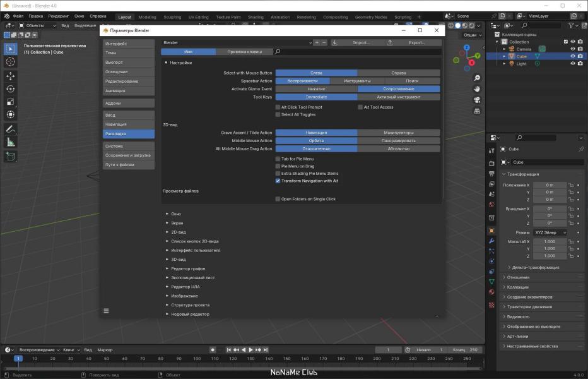
Task: Click the remove keymap preset minus button
Action: [324, 42]
